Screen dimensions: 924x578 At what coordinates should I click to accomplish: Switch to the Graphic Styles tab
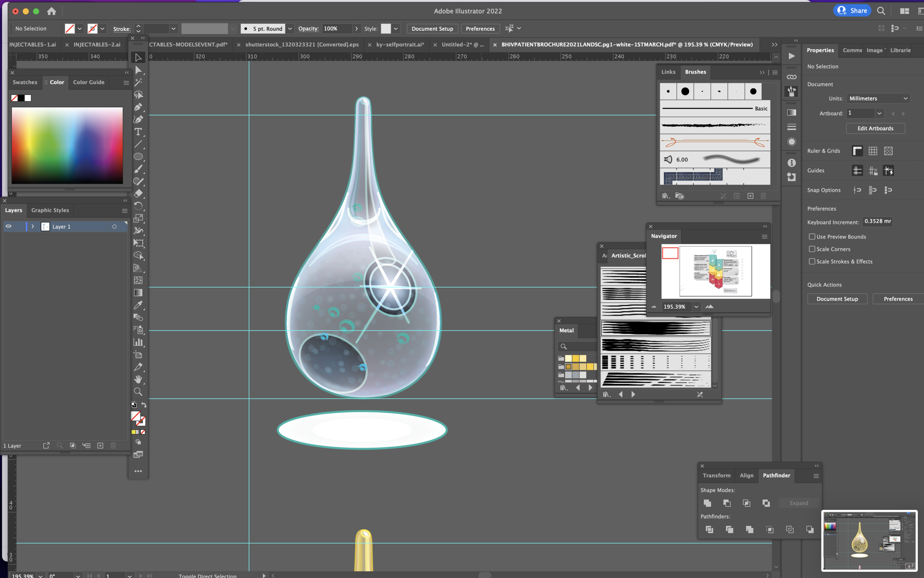click(x=50, y=210)
